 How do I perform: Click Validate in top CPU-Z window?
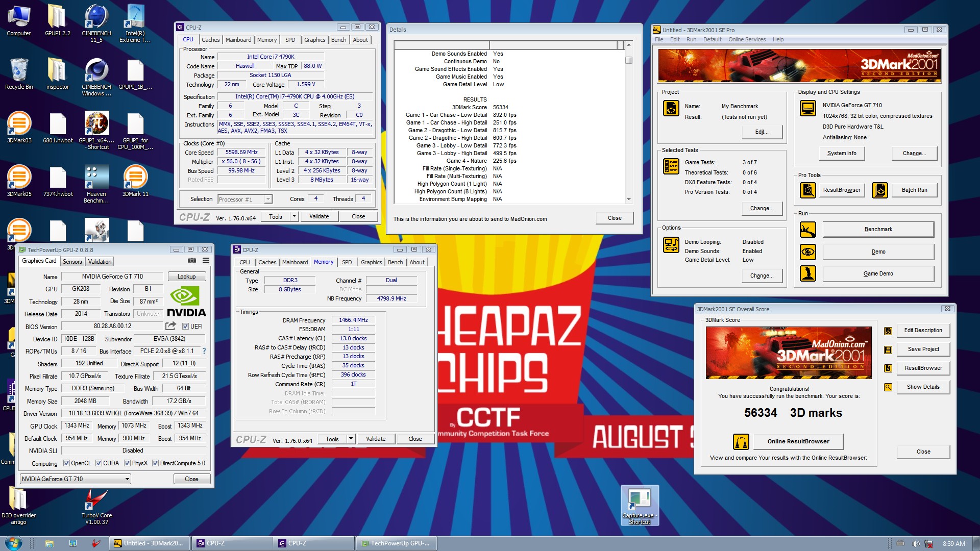[x=319, y=216]
